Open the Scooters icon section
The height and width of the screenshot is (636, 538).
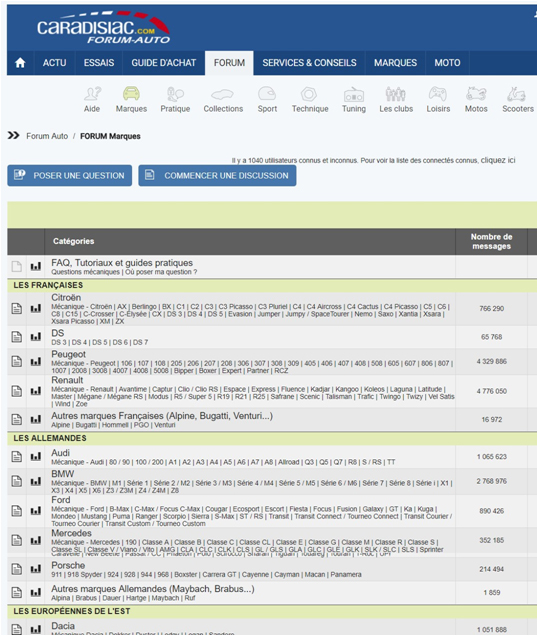[516, 94]
